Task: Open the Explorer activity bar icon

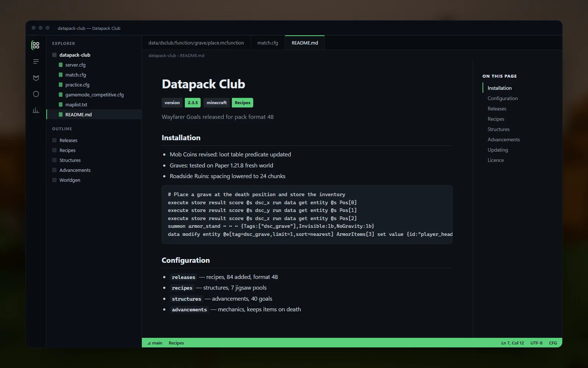Action: click(x=36, y=45)
